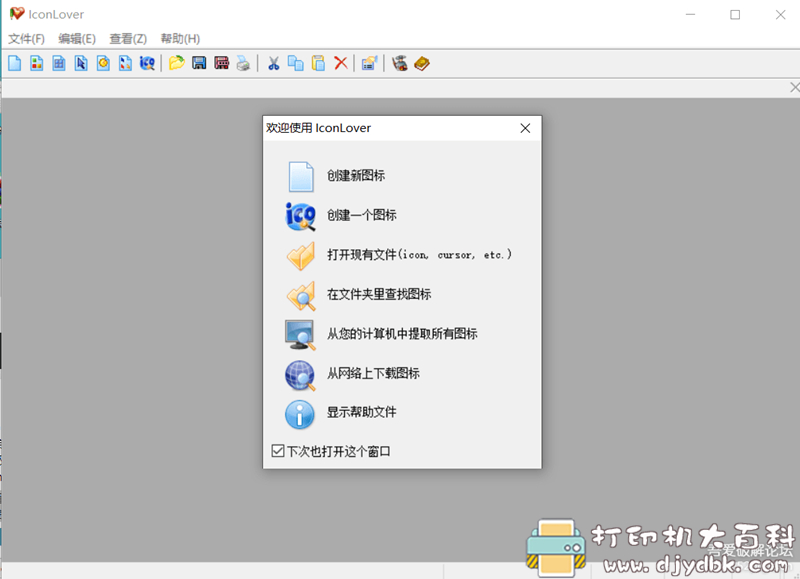Select 从网络上下载图标
This screenshot has width=800, height=579.
pos(373,373)
